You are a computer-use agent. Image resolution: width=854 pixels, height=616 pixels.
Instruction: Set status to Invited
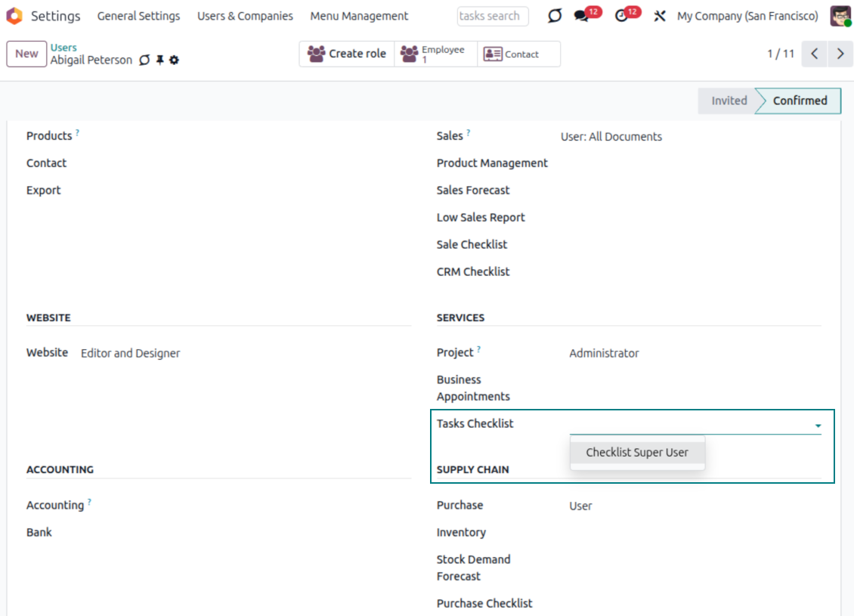[728, 101]
